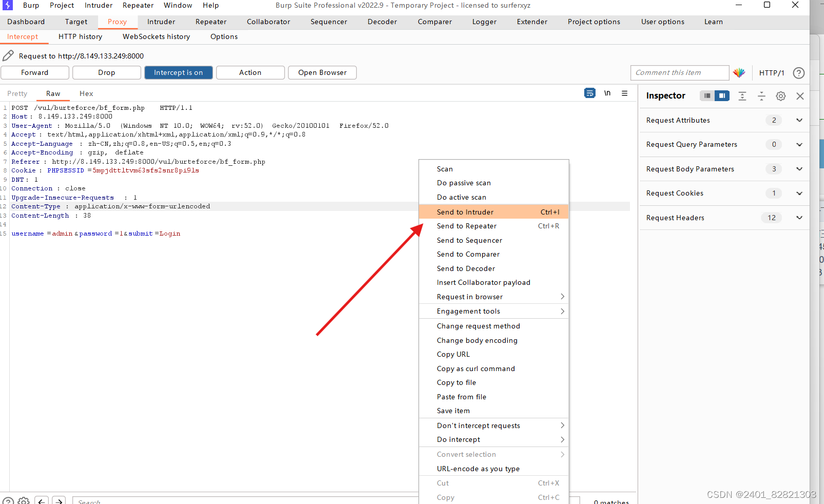Open the Extender main tab
Screen dimensions: 824x504
click(532, 22)
